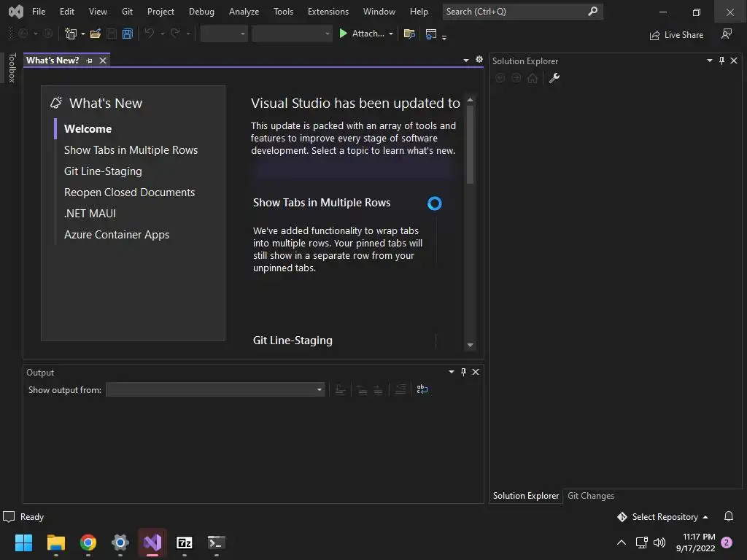Open document tabs list dropdown arrow

466,60
